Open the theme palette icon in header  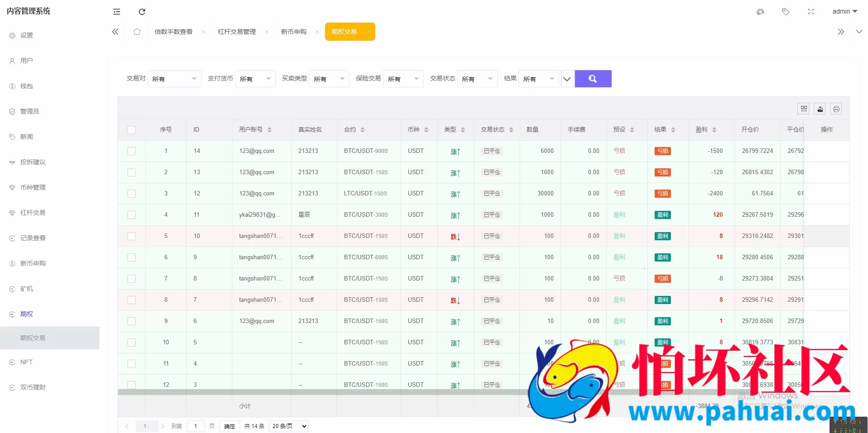(760, 12)
